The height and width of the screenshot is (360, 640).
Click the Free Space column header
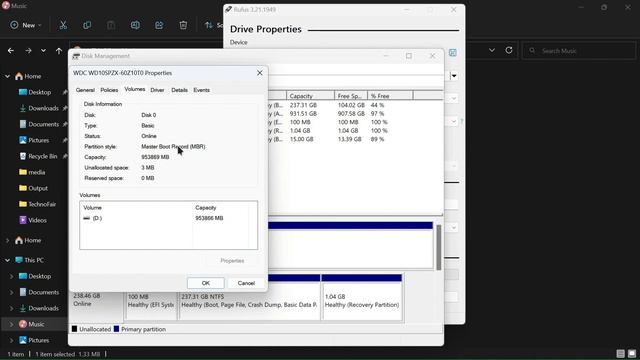point(351,96)
